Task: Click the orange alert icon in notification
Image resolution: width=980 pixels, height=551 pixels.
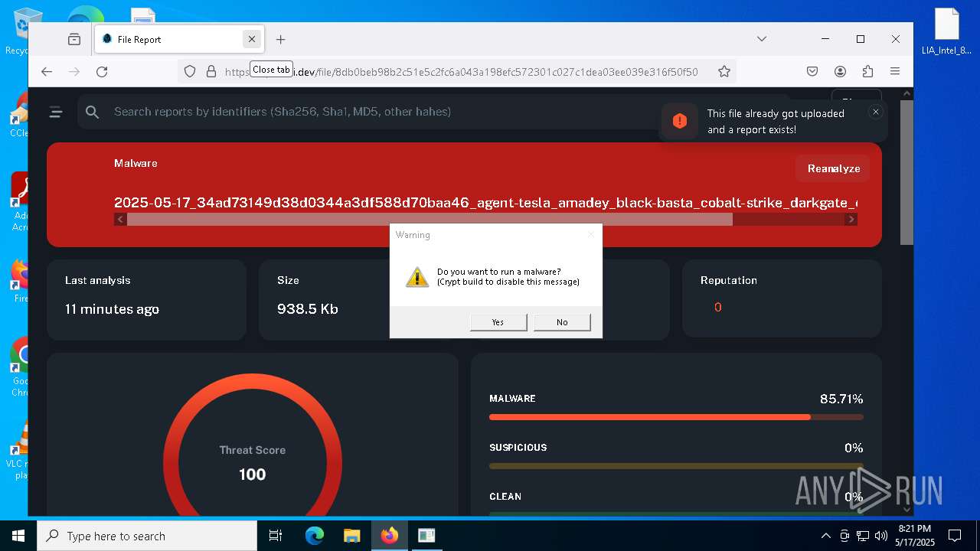Action: point(680,121)
